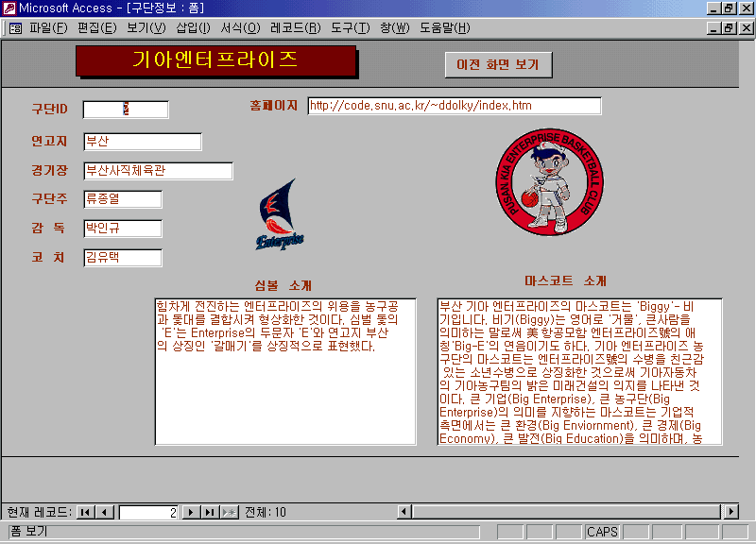Image resolution: width=756 pixels, height=544 pixels.
Task: Open the 삽입(I) menu
Action: point(193,28)
